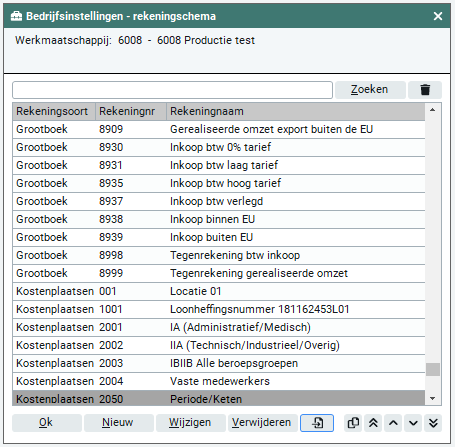The image size is (455, 447).
Task: Move down one row with down chevron
Action: 413,423
